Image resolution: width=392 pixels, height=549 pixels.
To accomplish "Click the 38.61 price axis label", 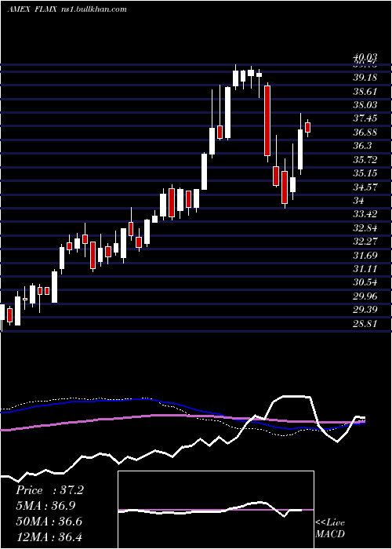I will pyautogui.click(x=365, y=92).
